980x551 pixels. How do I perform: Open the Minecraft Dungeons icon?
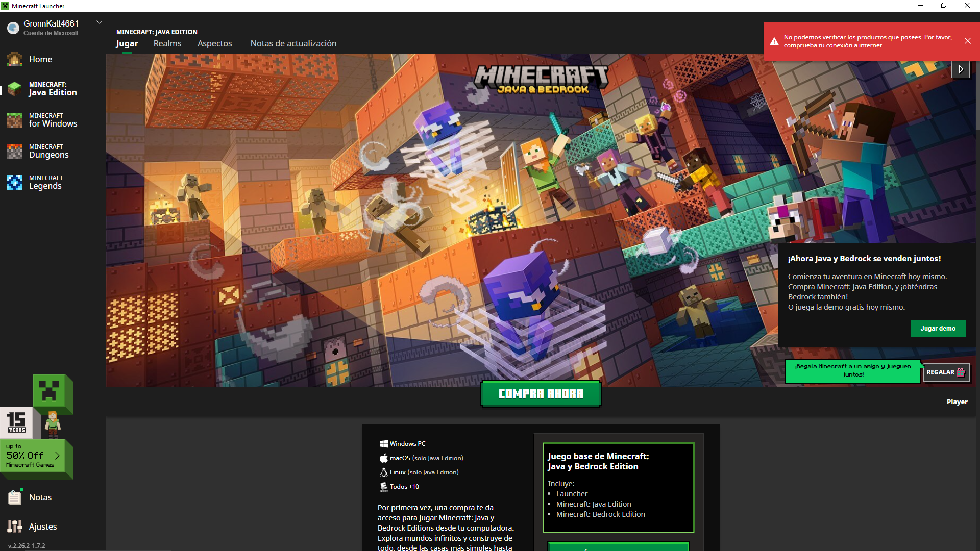coord(14,152)
